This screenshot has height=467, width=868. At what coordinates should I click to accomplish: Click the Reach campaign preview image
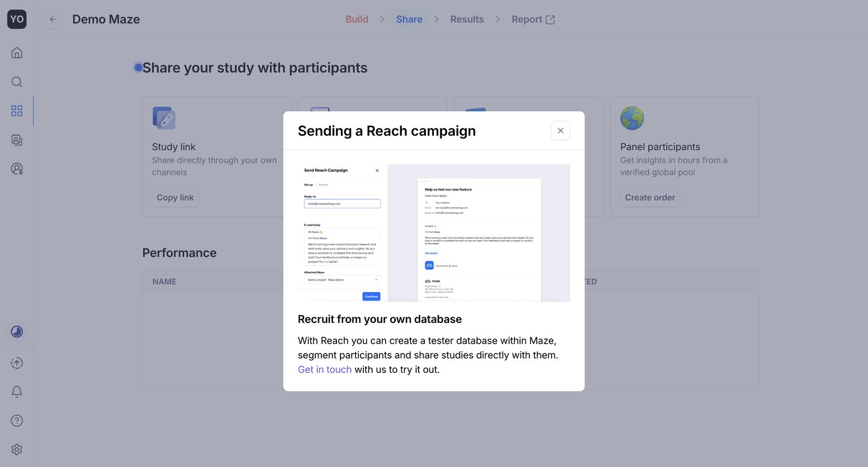(x=434, y=232)
